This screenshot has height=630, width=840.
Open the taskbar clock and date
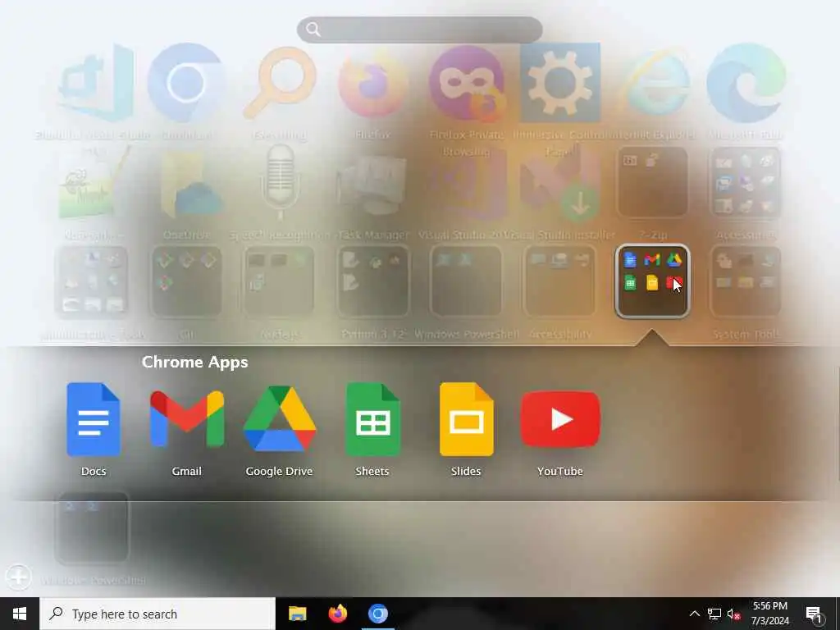coord(769,614)
